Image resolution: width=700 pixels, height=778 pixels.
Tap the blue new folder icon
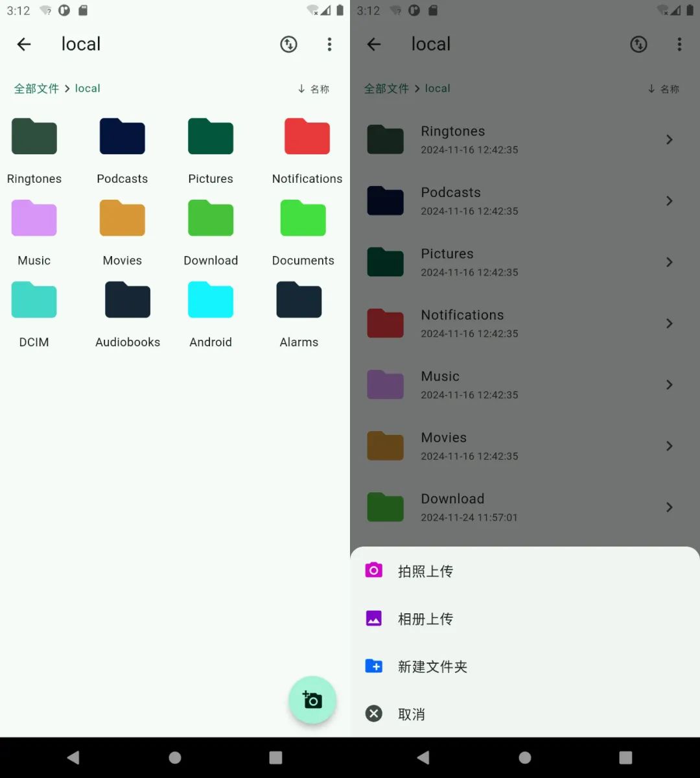(374, 666)
